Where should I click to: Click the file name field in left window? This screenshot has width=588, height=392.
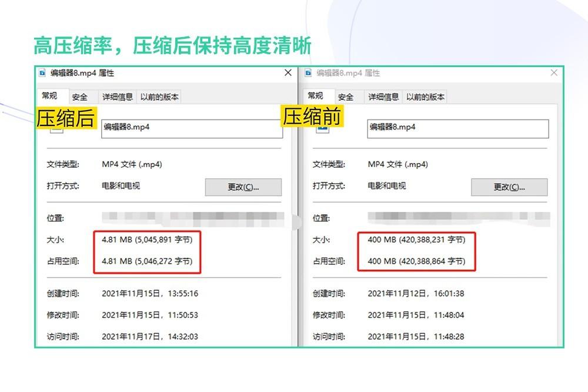point(192,129)
